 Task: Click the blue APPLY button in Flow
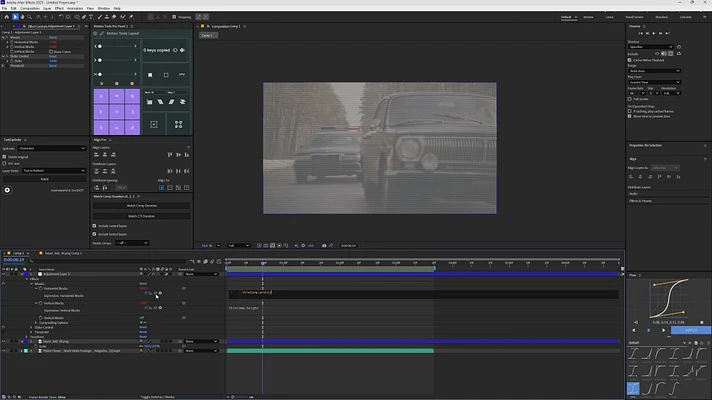pyautogui.click(x=691, y=330)
